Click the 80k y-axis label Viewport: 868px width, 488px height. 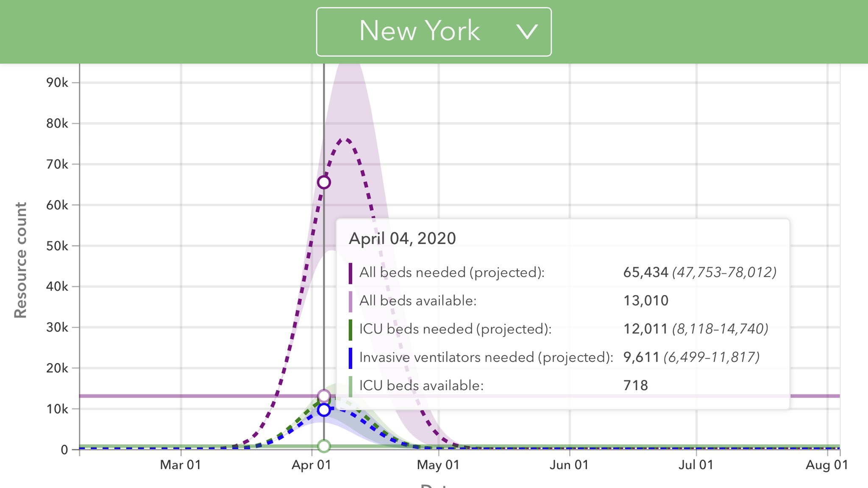click(x=57, y=124)
